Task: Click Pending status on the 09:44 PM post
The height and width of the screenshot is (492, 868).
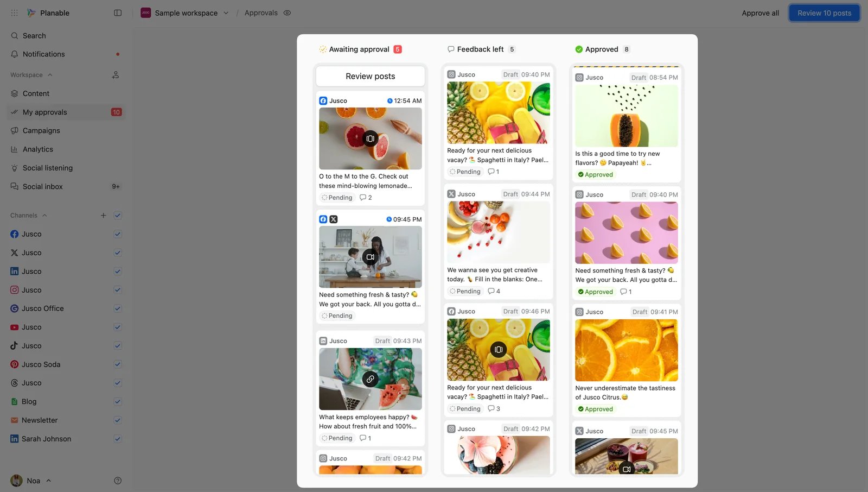Action: (465, 292)
